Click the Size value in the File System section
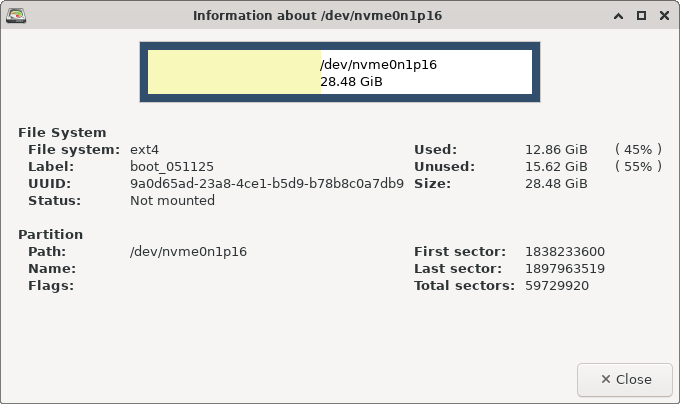Screen dimensions: 680x404 (556, 184)
